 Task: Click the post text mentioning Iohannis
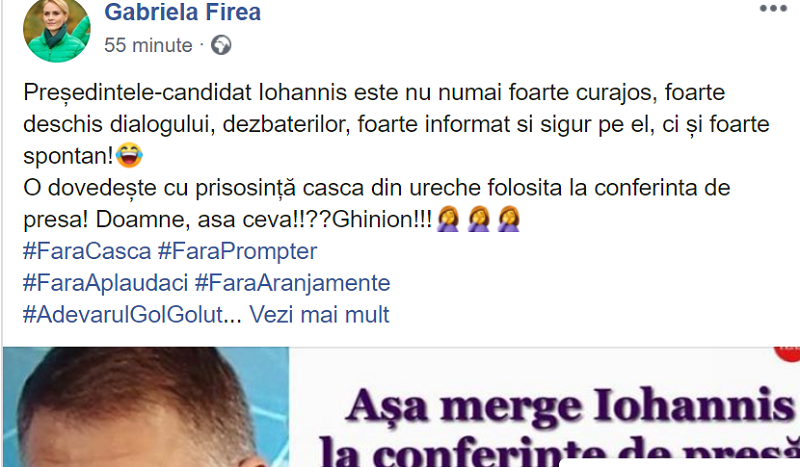click(396, 124)
